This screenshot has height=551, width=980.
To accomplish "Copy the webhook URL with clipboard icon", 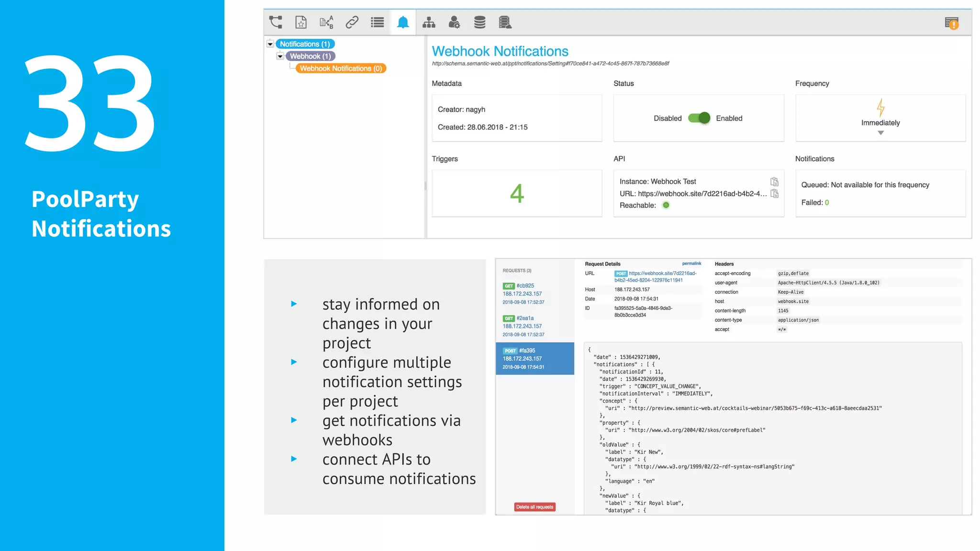I will 775,194.
